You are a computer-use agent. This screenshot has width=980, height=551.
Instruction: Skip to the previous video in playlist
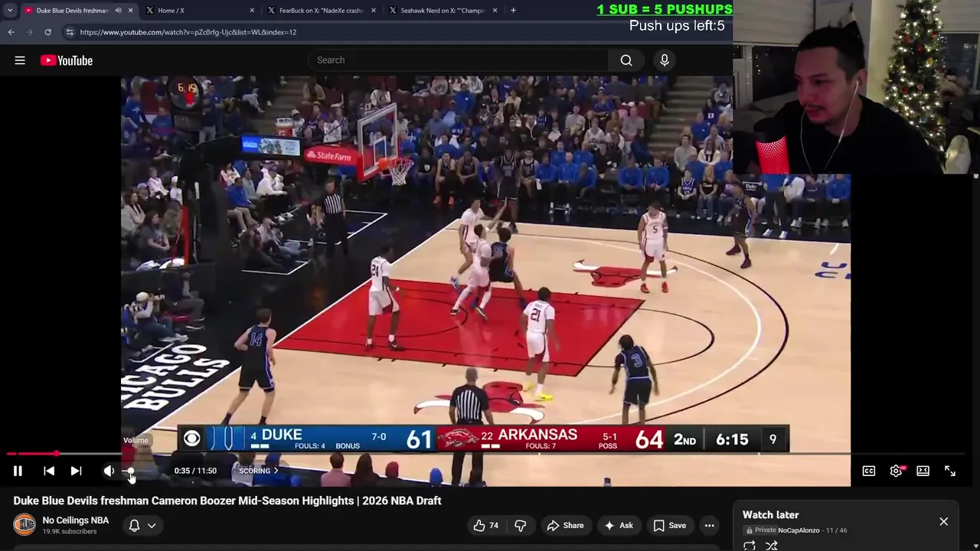pos(49,471)
